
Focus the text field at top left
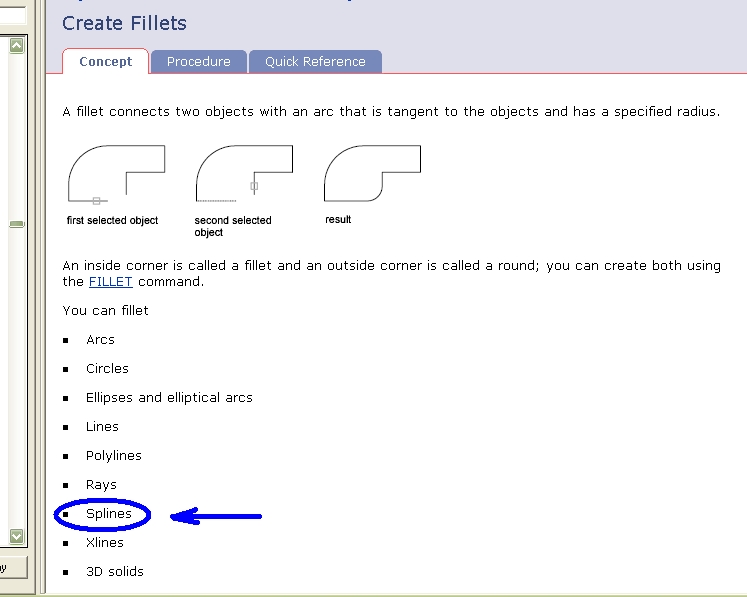coord(12,15)
